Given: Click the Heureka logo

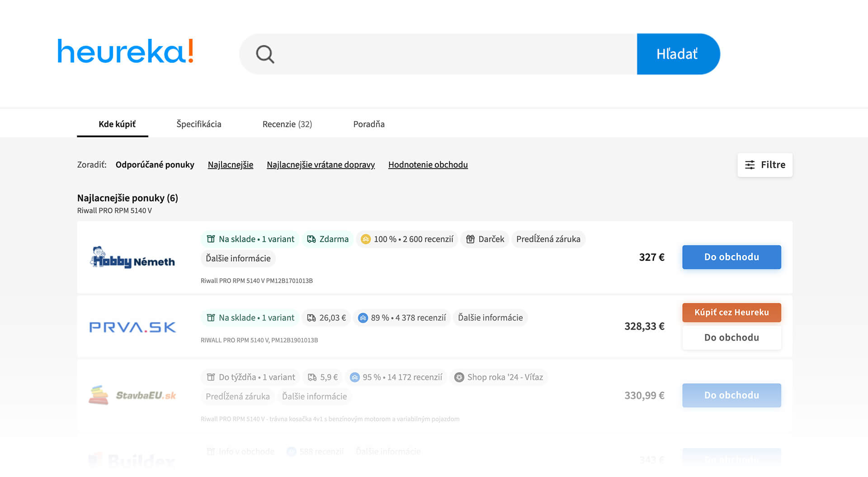Looking at the screenshot, I should [125, 51].
